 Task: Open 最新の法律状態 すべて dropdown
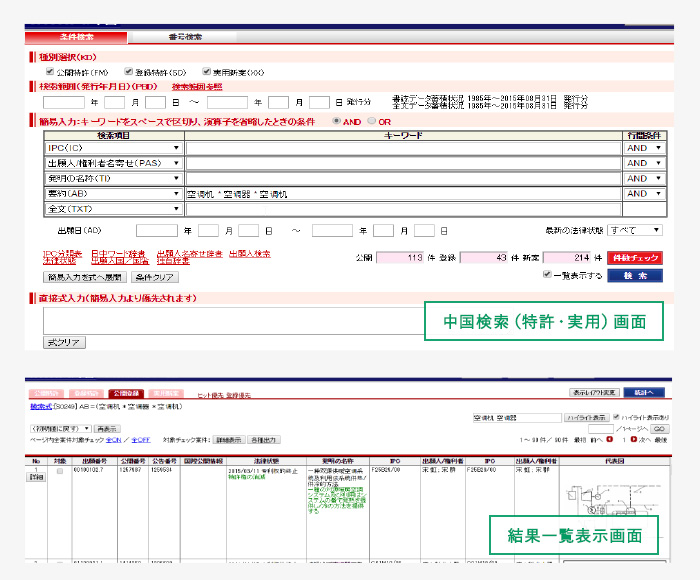tap(635, 230)
